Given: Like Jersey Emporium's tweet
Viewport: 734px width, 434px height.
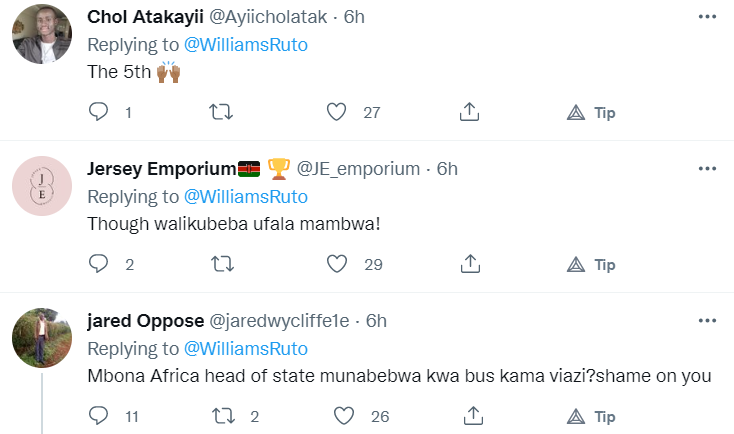Looking at the screenshot, I should (x=338, y=264).
